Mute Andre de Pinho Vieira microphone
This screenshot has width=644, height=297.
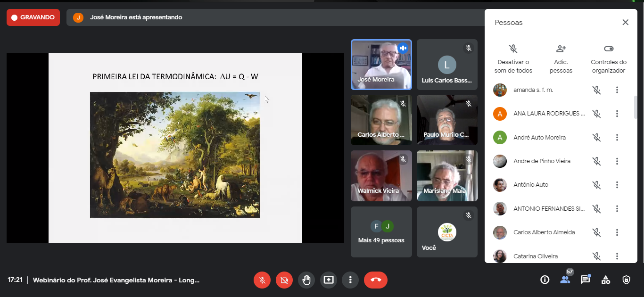(x=597, y=161)
